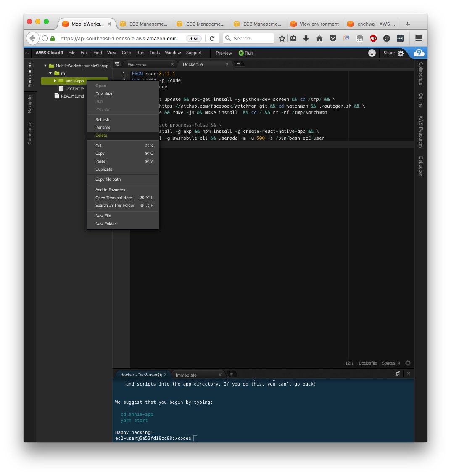Select Dockerfile in the file tree
The image size is (451, 476).
(x=75, y=89)
